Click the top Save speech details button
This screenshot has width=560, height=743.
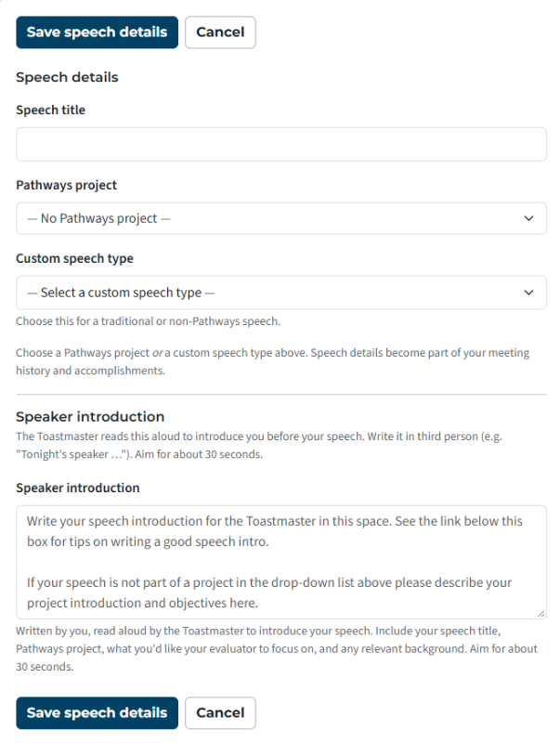coord(97,33)
